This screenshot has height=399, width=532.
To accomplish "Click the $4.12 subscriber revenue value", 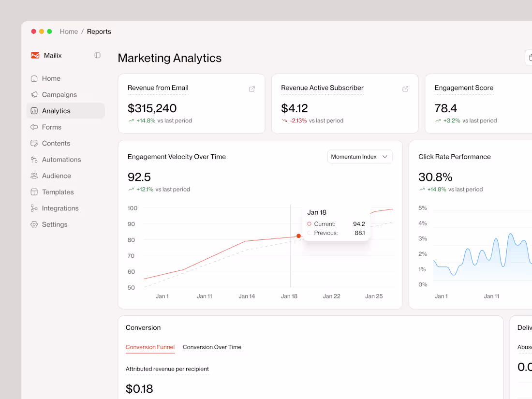I will point(295,108).
